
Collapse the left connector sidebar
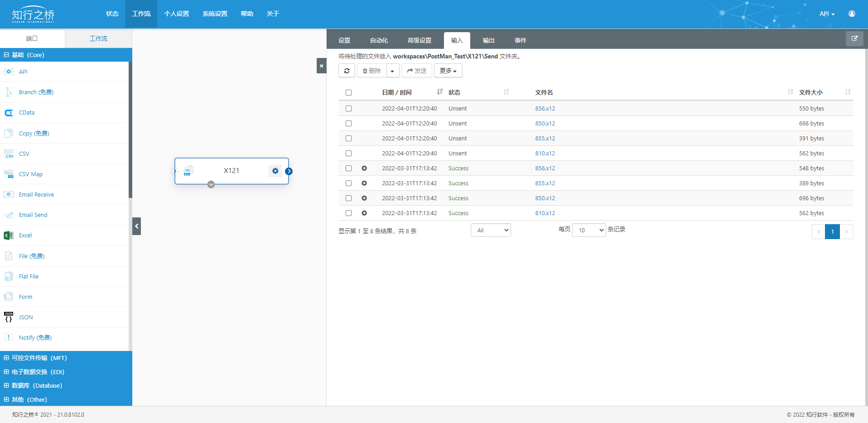tap(136, 226)
